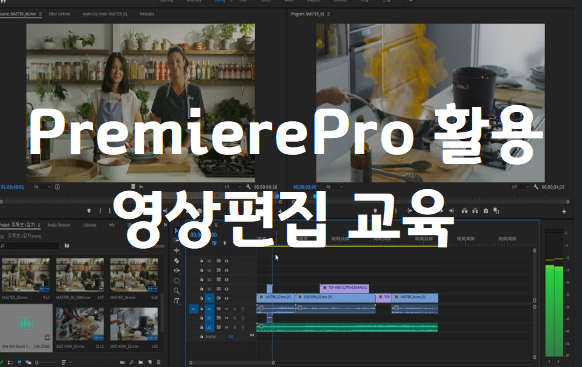Image resolution: width=582 pixels, height=367 pixels.
Task: Click Drag Audio Only icon in Source monitor
Action: (x=141, y=187)
